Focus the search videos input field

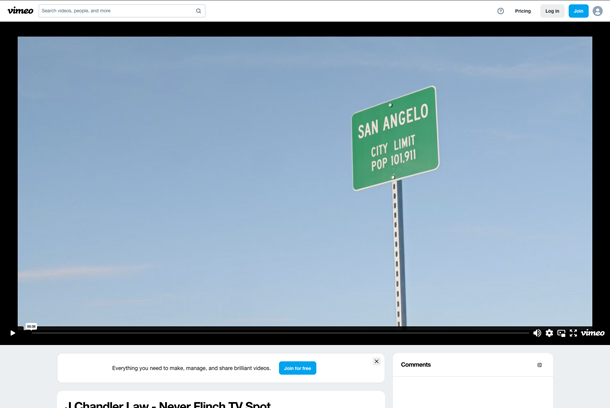(122, 11)
